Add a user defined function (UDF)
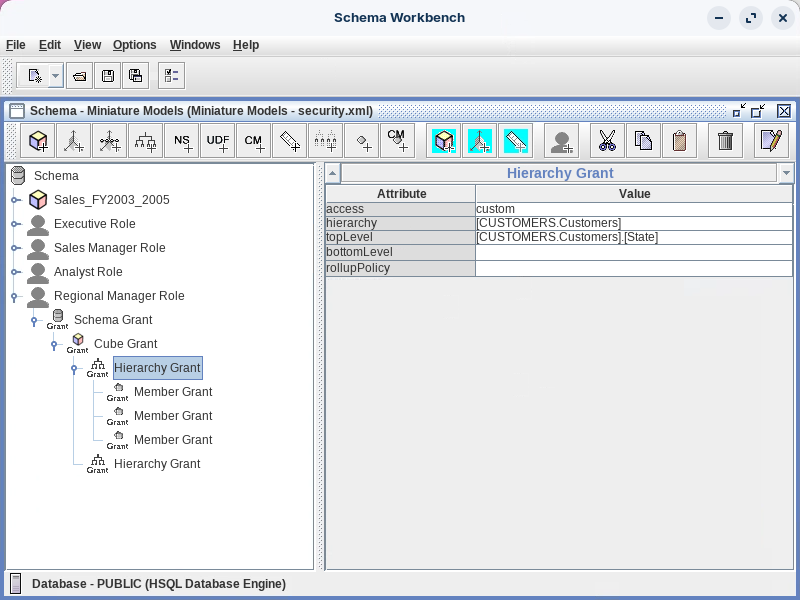This screenshot has height=600, width=800. 218,141
